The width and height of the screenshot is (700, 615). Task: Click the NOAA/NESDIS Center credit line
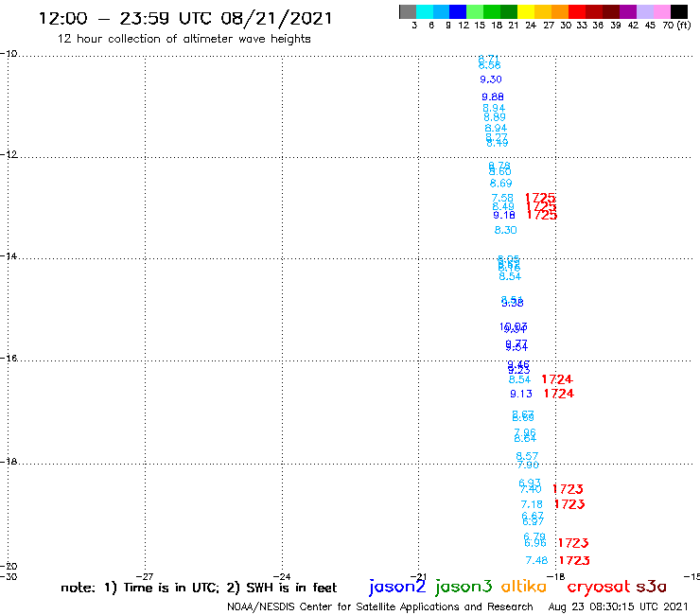380,606
